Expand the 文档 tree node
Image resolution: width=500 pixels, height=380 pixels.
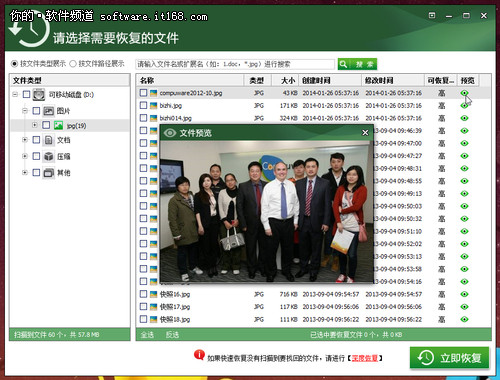click(25, 140)
